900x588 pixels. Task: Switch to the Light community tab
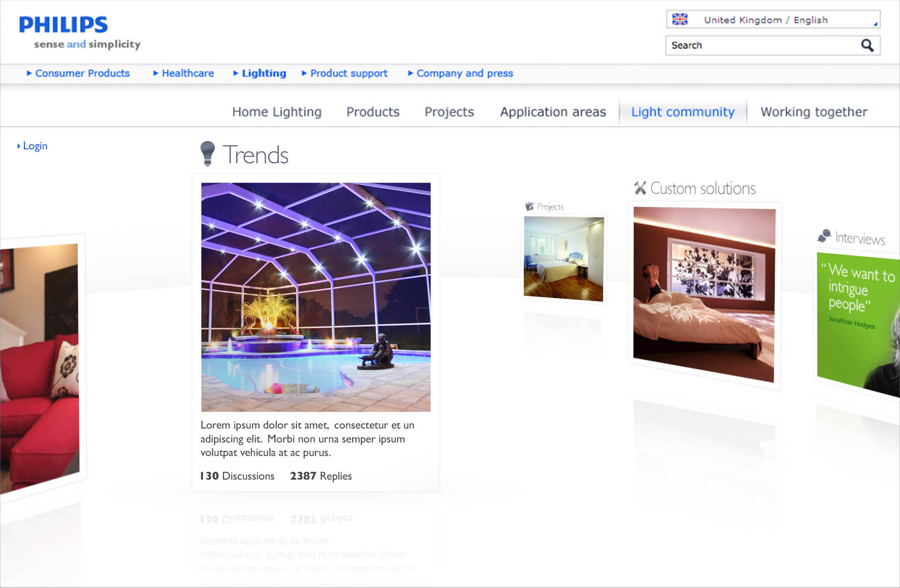pos(682,112)
